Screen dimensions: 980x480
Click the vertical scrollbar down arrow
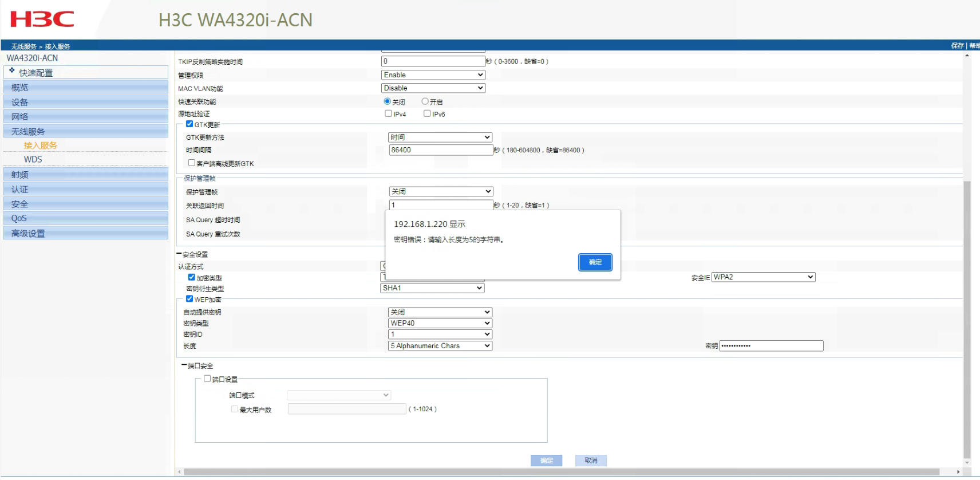967,462
